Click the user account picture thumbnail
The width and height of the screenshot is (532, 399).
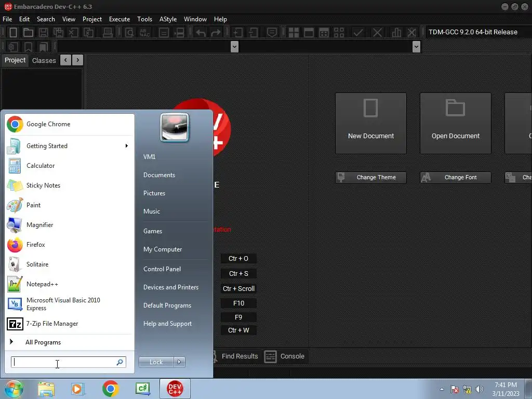(175, 128)
